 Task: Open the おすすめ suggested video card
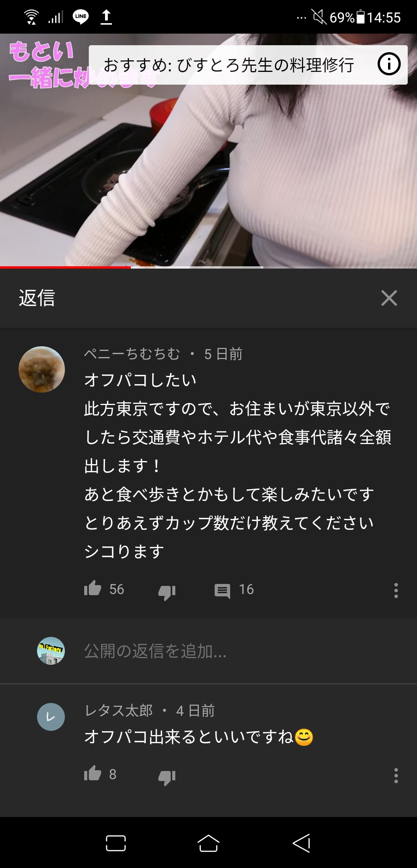[229, 65]
